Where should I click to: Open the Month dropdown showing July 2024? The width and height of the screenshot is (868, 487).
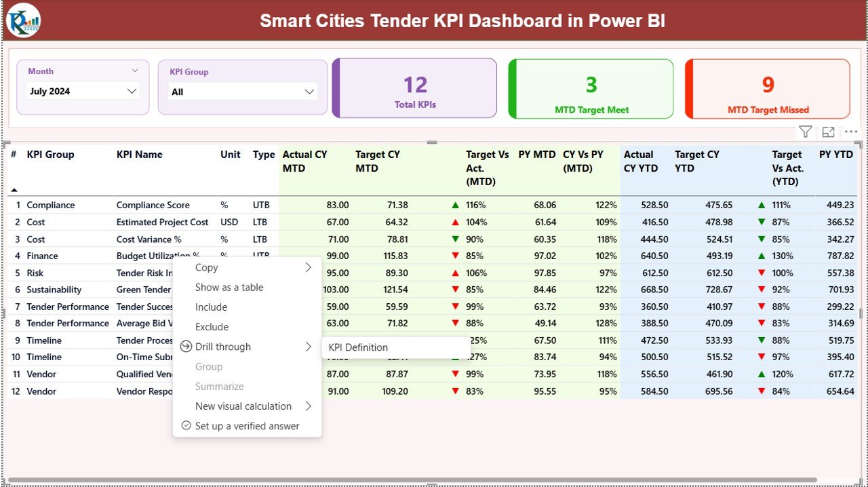132,91
